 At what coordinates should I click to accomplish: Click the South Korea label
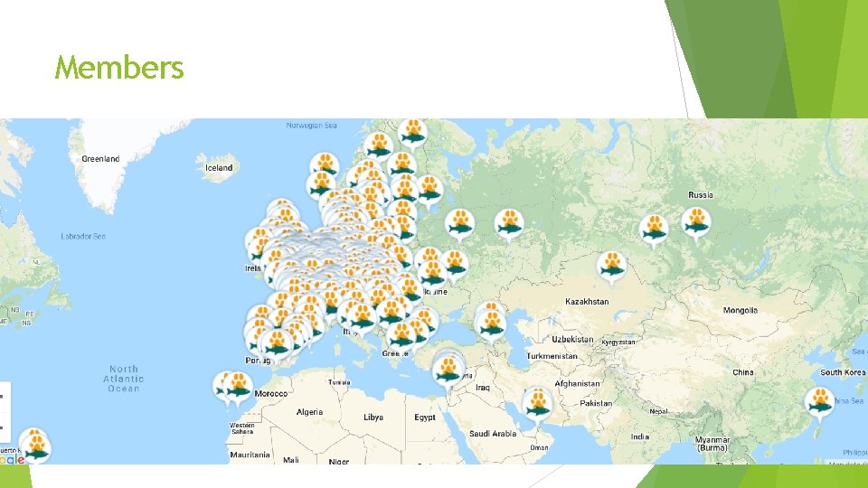click(x=843, y=372)
